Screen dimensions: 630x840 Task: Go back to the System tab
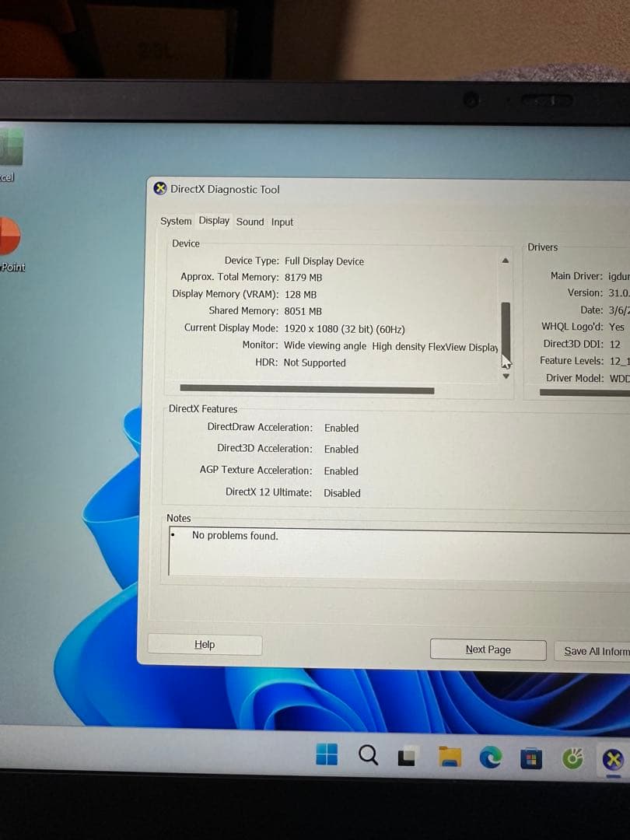tap(176, 221)
